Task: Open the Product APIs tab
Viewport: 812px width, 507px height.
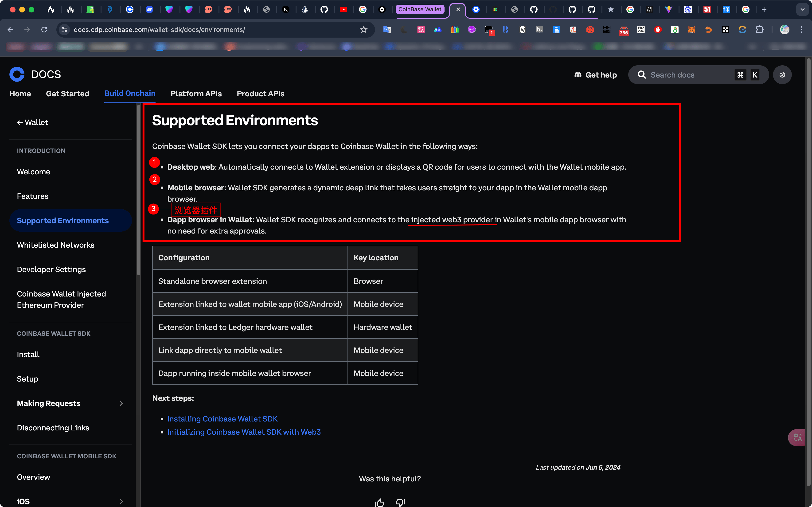Action: 261,94
